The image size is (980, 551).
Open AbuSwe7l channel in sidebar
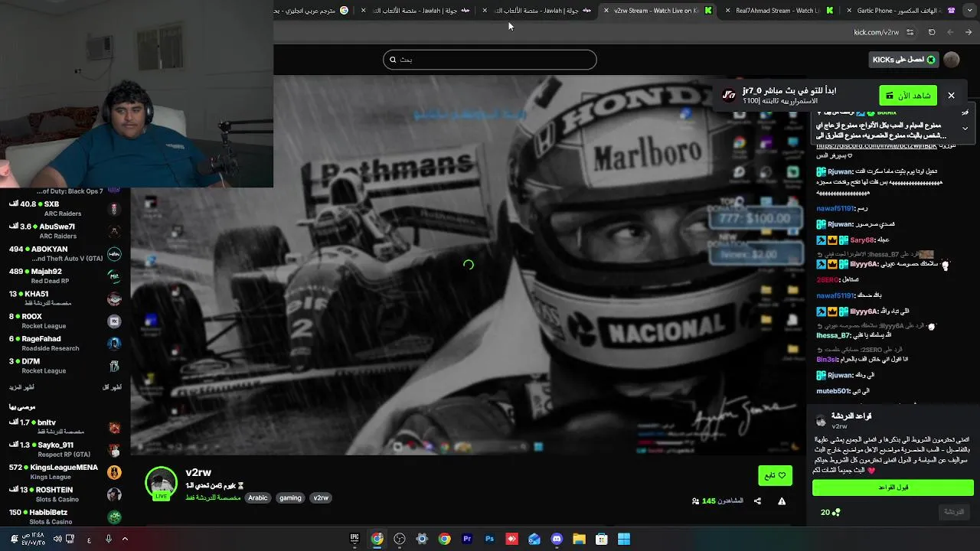coord(65,231)
